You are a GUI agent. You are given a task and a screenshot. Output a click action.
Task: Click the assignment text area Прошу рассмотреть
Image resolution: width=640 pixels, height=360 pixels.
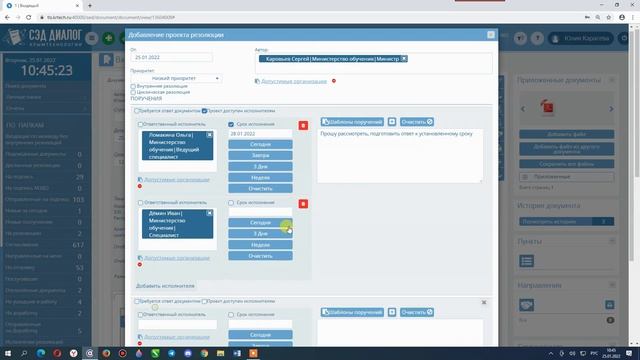tap(400, 156)
